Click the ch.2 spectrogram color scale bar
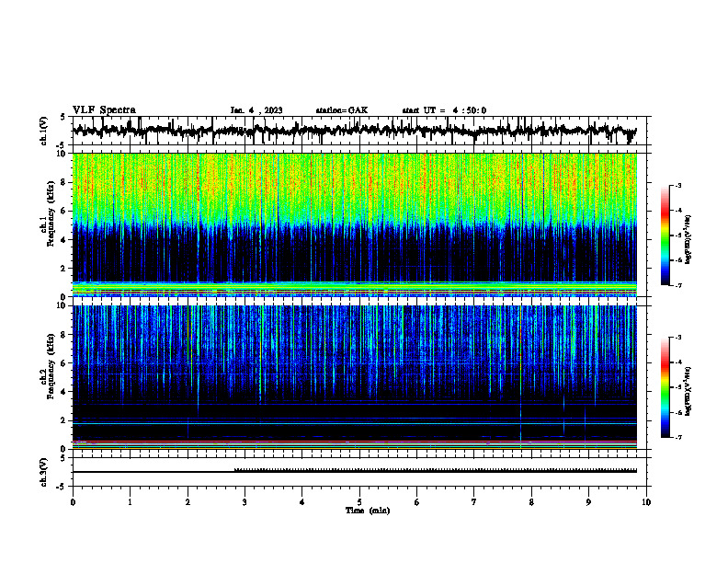The image size is (728, 563). [x=665, y=387]
